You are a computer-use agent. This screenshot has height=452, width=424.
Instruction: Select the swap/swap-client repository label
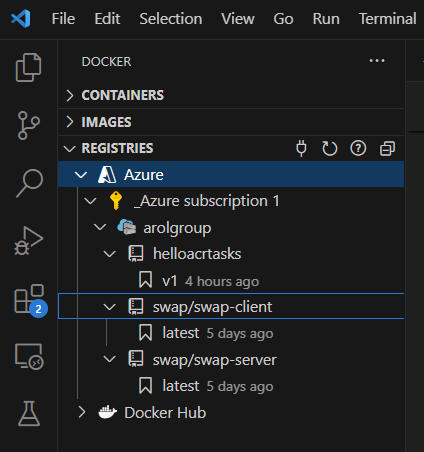tap(212, 307)
